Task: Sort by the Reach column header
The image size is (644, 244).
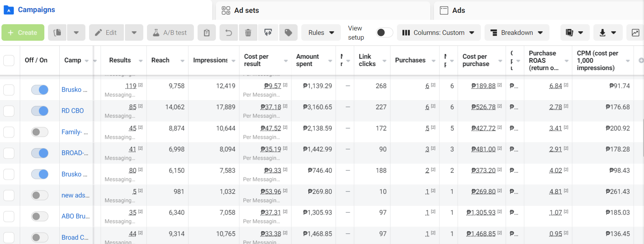Action: tap(161, 60)
